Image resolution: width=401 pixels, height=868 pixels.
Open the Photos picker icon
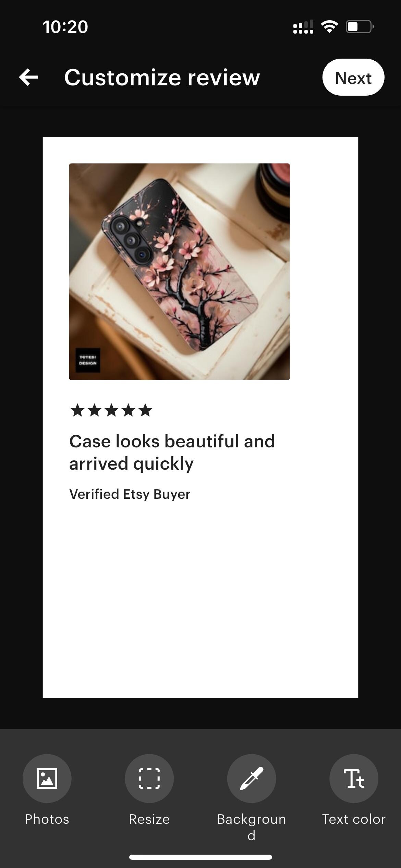pyautogui.click(x=47, y=778)
